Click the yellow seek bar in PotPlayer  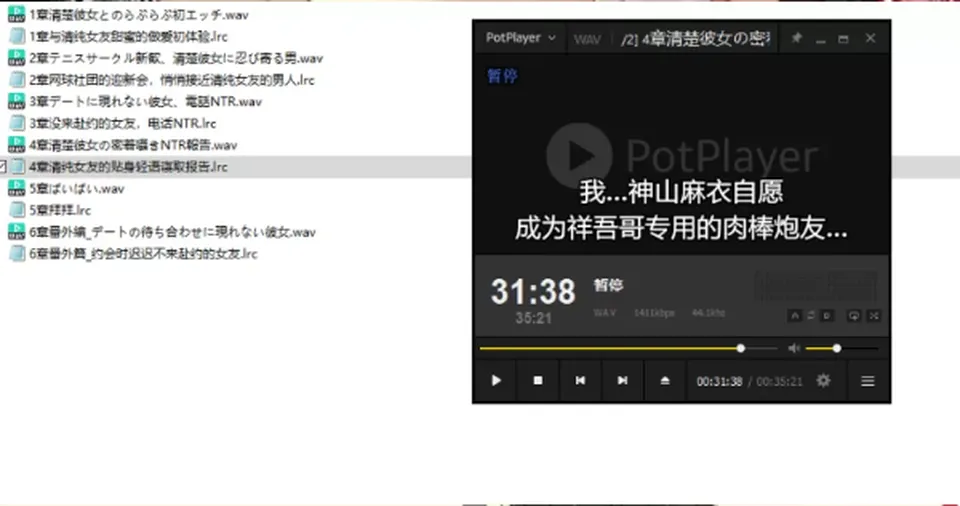tap(628, 349)
